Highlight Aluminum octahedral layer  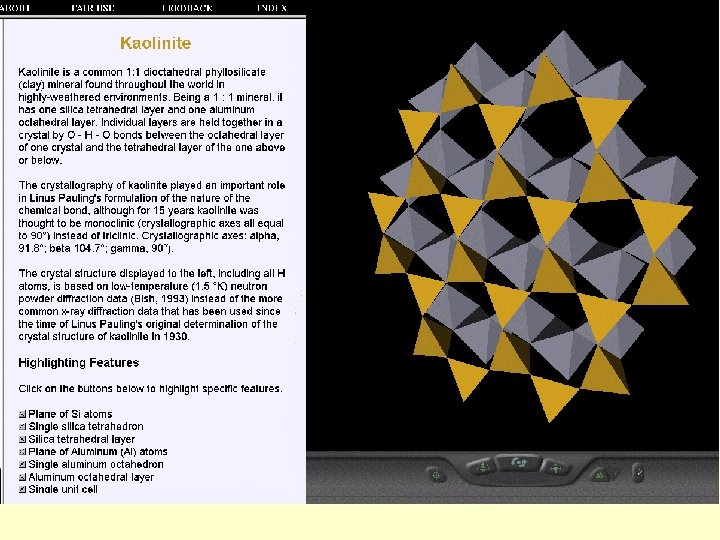(x=22, y=477)
